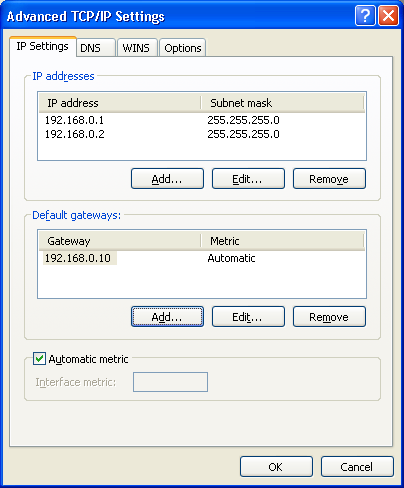404x488 pixels.
Task: Uncheck the Automatic metric checkbox
Action: pos(39,359)
